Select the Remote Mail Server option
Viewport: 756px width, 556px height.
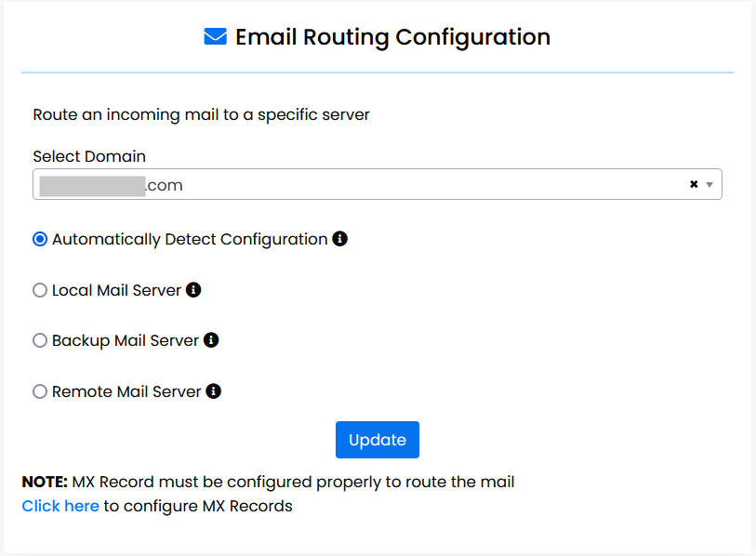[x=40, y=391]
